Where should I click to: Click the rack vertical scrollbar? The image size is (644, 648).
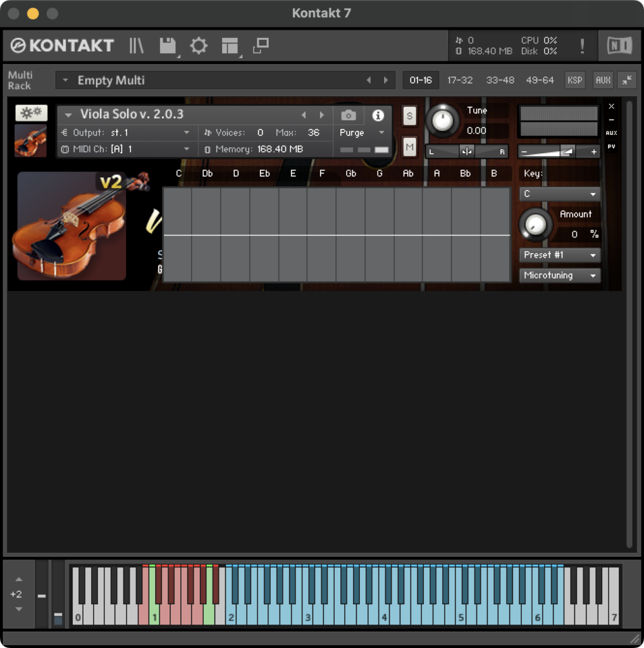[629, 325]
